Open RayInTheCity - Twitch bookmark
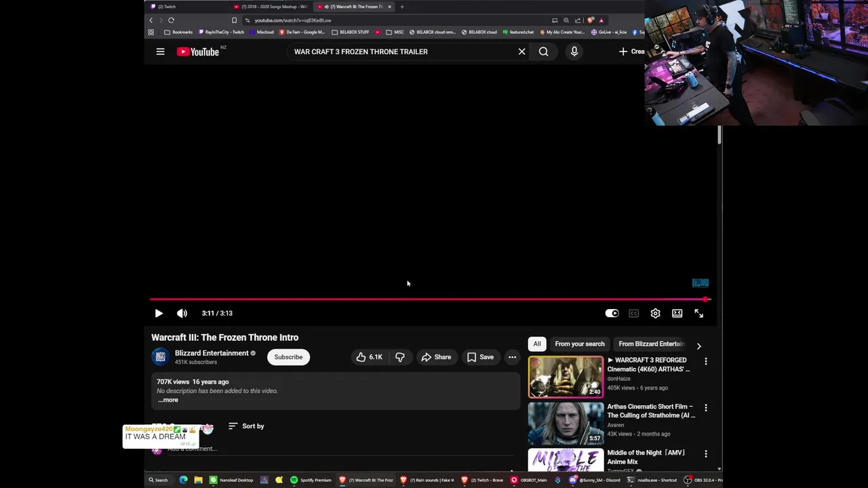 (x=221, y=32)
